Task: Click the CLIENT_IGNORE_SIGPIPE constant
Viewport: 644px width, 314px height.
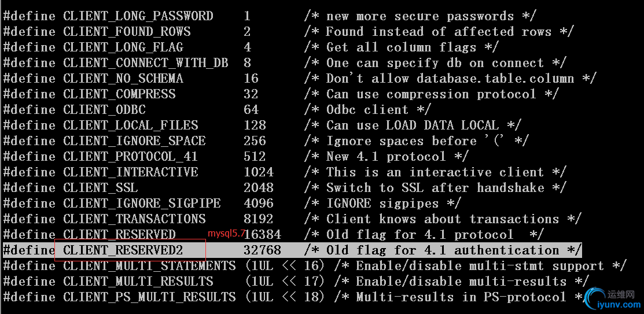Action: pos(142,204)
